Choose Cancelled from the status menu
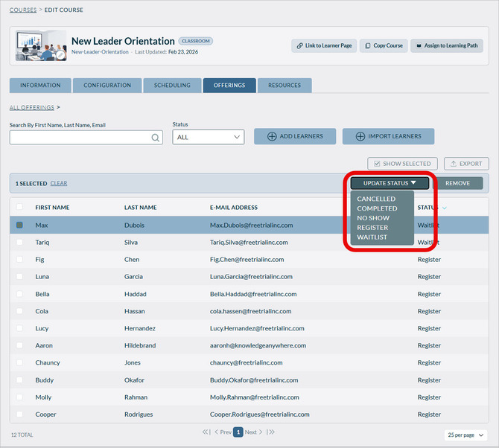Image resolution: width=499 pixels, height=448 pixels. point(376,199)
